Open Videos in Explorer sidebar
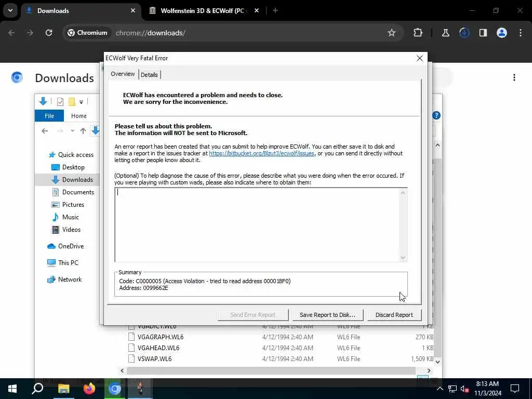The width and height of the screenshot is (532, 399). 66,230
